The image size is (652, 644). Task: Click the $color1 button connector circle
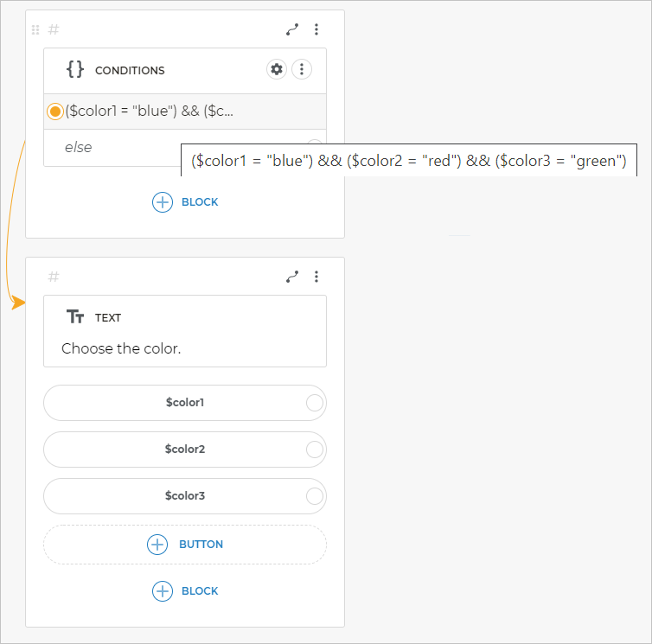pos(315,403)
